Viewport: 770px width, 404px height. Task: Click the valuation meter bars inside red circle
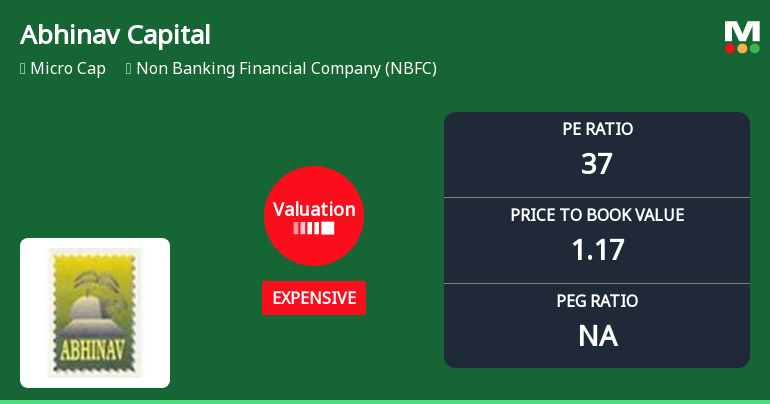pyautogui.click(x=314, y=228)
